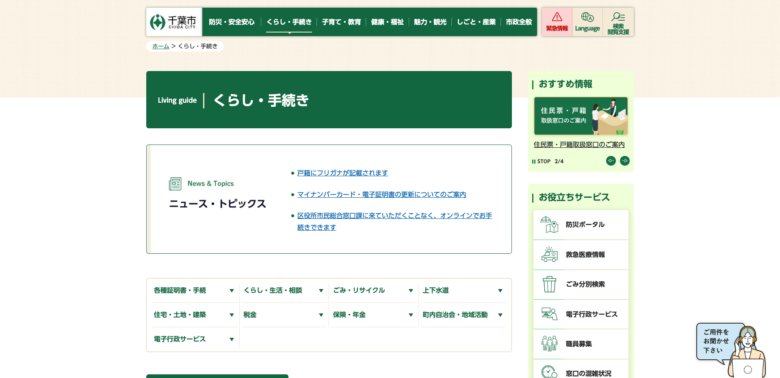780x378 pixels.
Task: Click the Chiba City logo
Action: [x=174, y=22]
